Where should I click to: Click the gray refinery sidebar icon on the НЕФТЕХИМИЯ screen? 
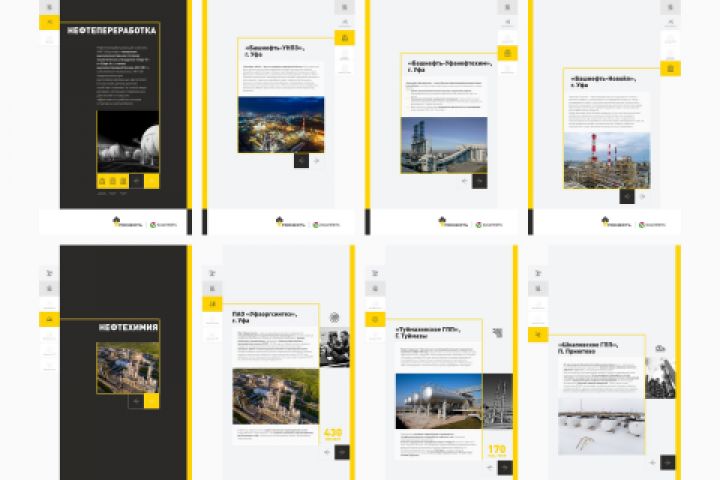point(49,288)
